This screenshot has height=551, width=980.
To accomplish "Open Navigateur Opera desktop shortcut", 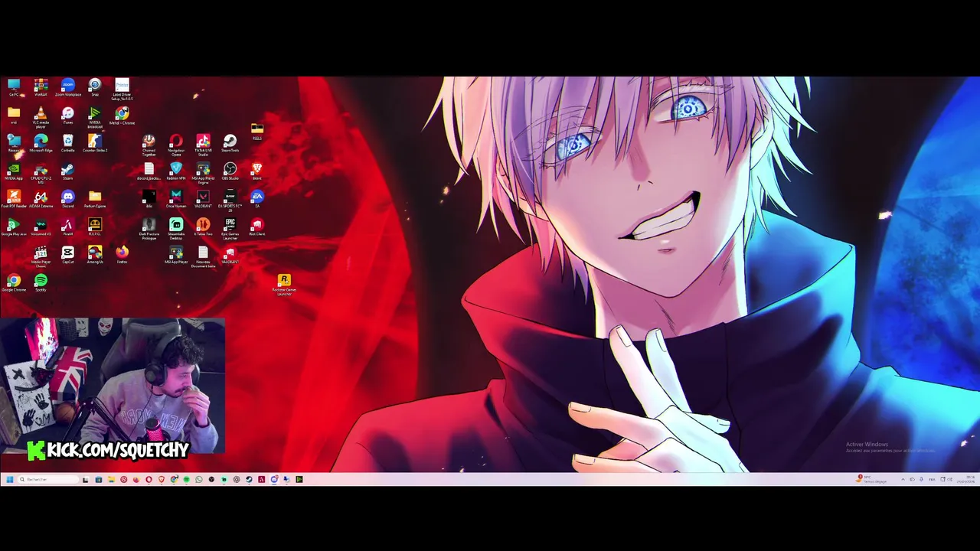I will [x=176, y=145].
